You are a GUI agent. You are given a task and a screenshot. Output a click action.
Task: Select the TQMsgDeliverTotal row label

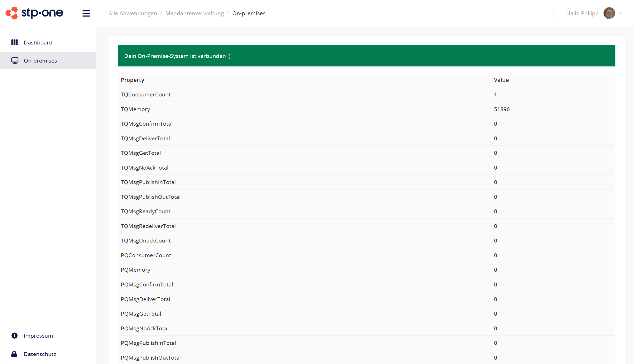click(145, 139)
